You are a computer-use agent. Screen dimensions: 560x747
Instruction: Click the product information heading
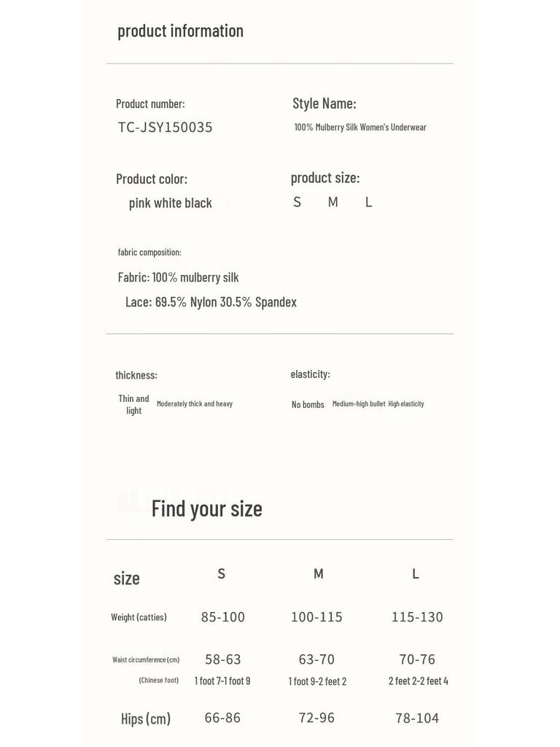(x=181, y=31)
